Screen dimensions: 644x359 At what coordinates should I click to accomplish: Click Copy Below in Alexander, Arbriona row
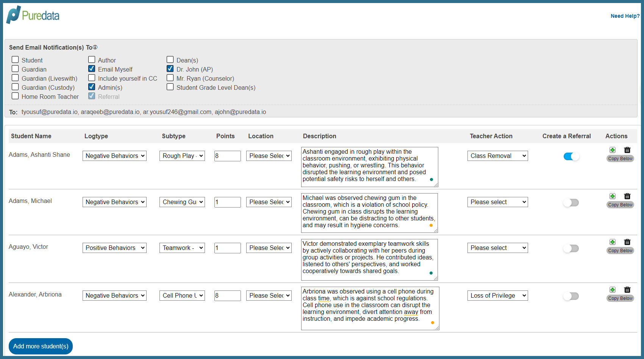click(620, 298)
